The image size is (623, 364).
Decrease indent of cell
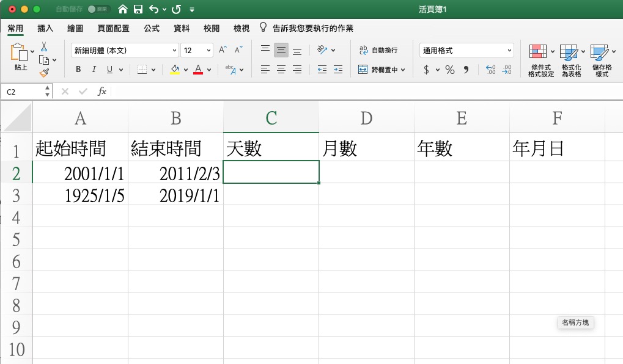click(322, 70)
